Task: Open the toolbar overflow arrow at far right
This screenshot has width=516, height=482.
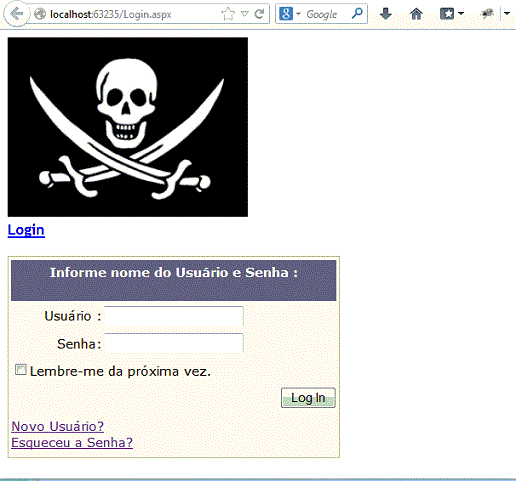Action: [x=507, y=14]
